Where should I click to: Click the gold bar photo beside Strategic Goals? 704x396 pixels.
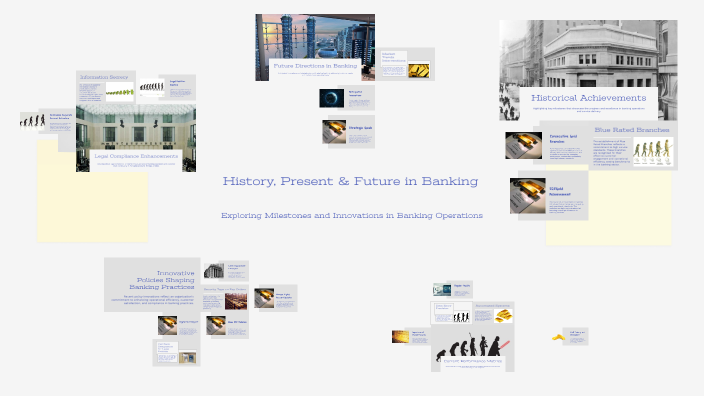[334, 132]
